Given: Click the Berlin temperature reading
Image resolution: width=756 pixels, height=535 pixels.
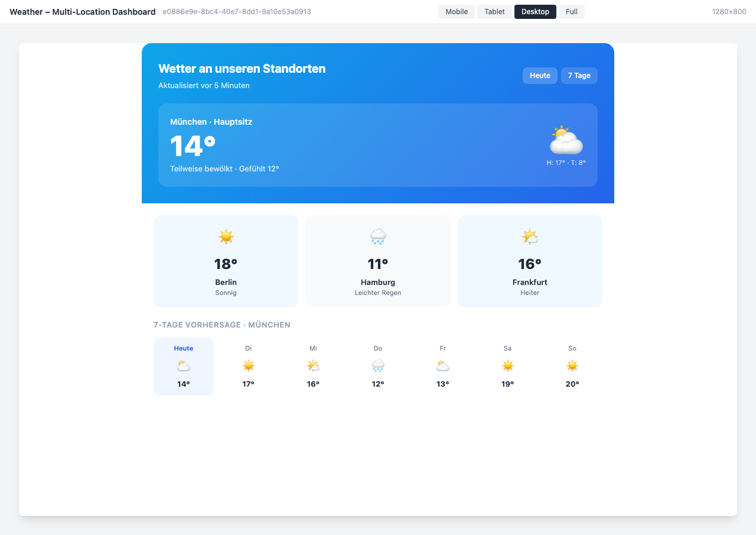Looking at the screenshot, I should point(226,264).
